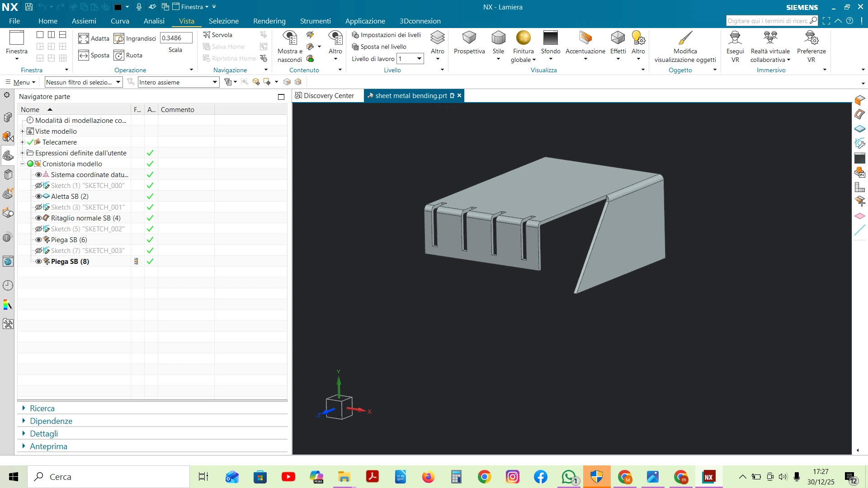Click the black color swatch in title bar

coord(118,7)
